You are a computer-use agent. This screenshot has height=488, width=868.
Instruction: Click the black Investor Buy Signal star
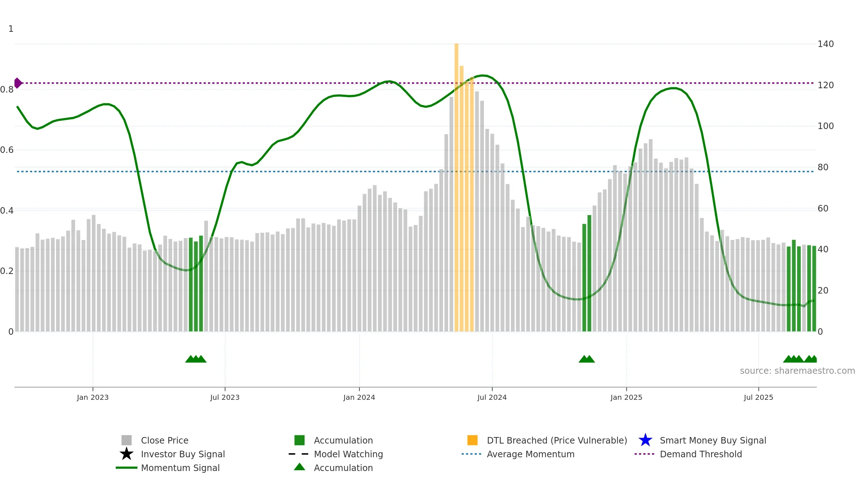click(x=127, y=454)
